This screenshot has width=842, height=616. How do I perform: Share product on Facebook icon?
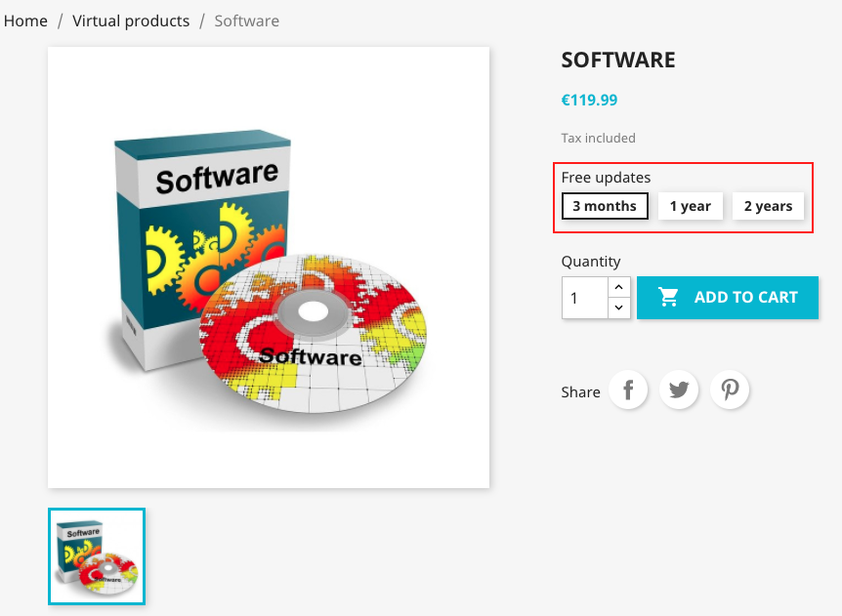pos(628,390)
